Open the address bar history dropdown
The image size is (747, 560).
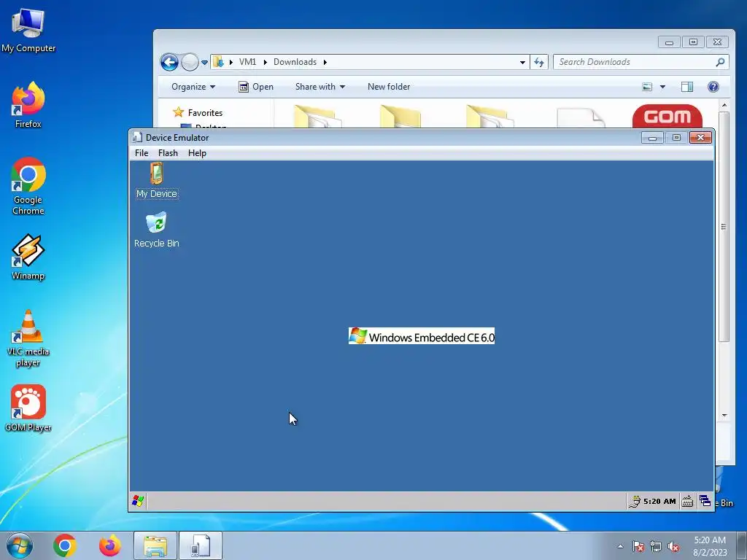point(522,63)
